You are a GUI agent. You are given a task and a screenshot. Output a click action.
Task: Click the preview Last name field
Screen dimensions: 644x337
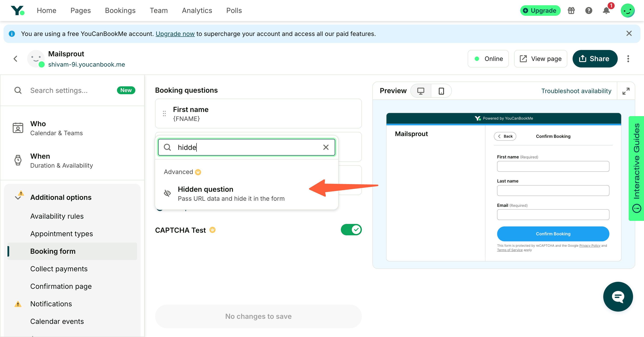pyautogui.click(x=553, y=190)
